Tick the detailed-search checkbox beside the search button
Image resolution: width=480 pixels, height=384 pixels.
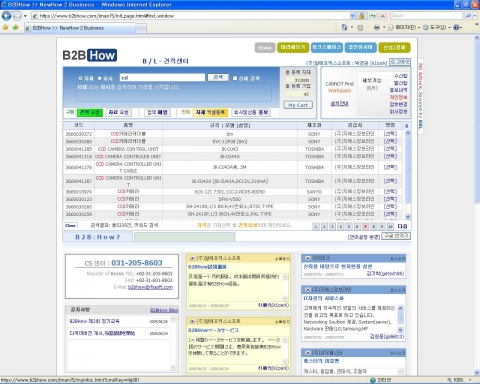click(235, 78)
